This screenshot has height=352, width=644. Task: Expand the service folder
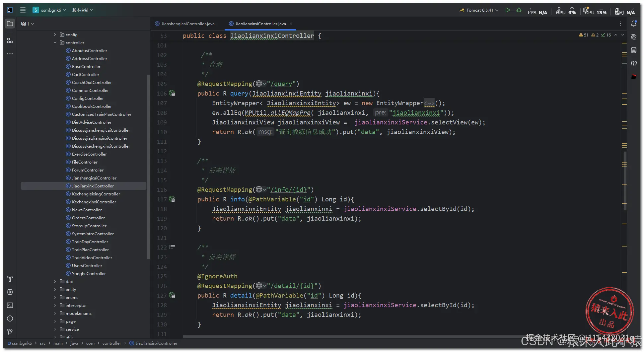tap(55, 329)
